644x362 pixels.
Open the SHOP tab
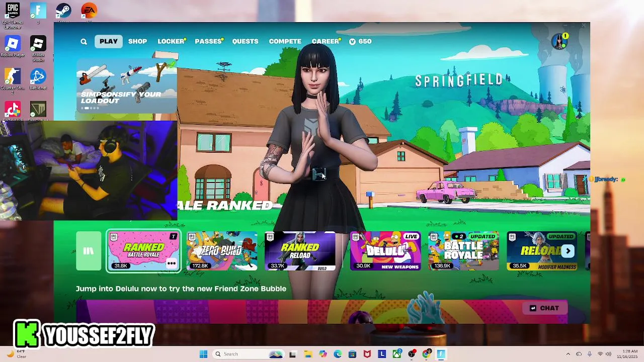tap(137, 41)
